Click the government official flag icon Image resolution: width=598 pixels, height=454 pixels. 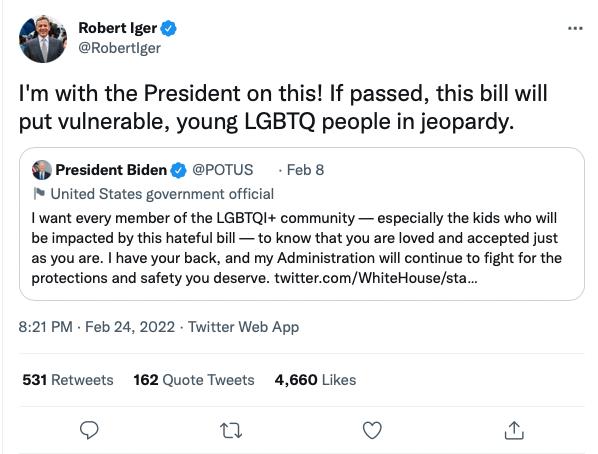click(39, 194)
